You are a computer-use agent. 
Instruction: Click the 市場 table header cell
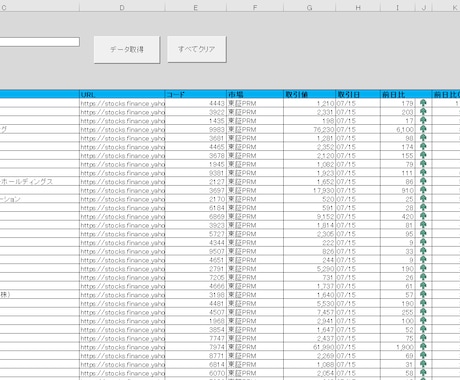click(255, 94)
